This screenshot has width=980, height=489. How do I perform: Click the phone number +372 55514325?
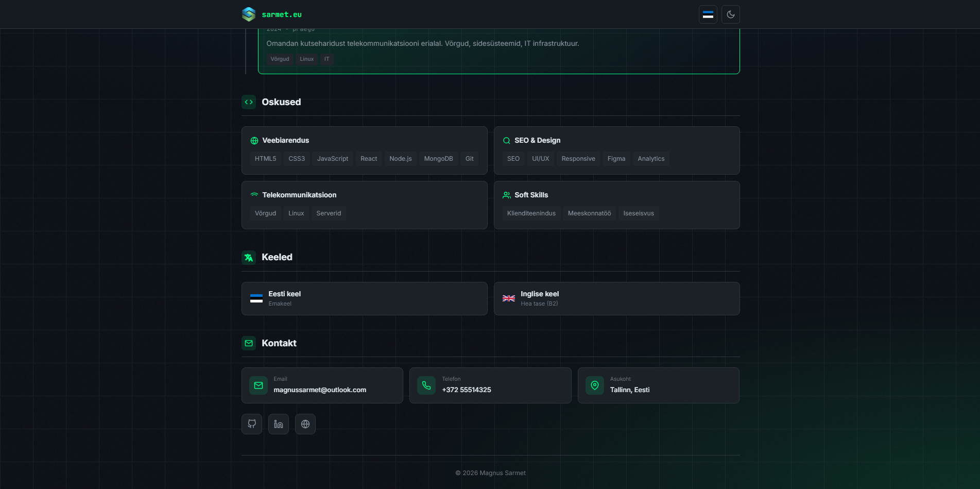click(466, 390)
